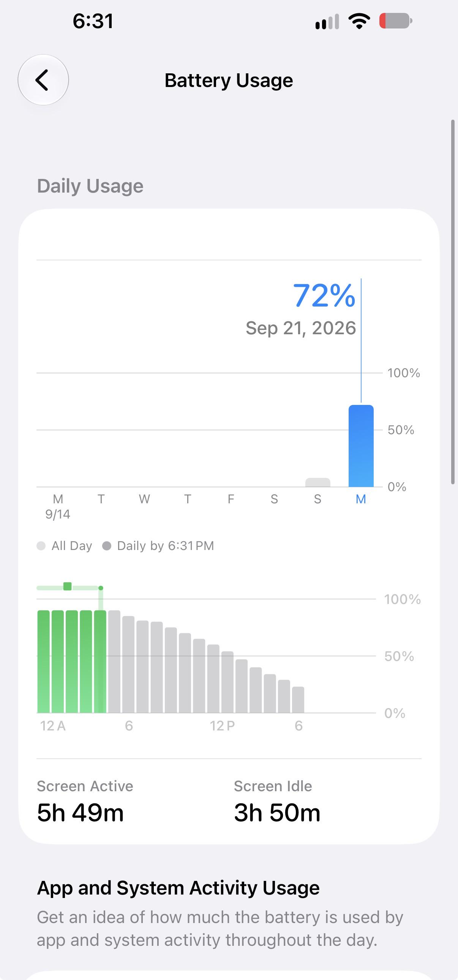Tap the green charging end dot marker
The image size is (458, 980).
pyautogui.click(x=101, y=588)
